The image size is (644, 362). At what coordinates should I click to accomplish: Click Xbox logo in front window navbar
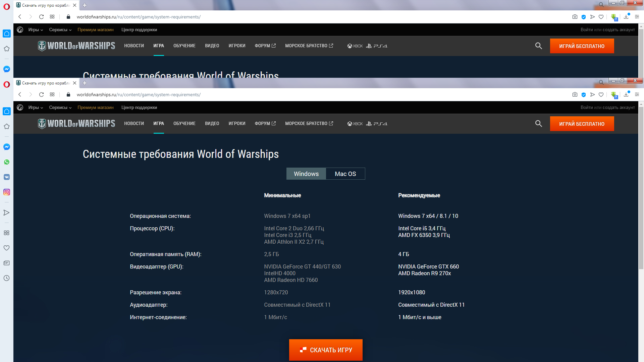355,124
